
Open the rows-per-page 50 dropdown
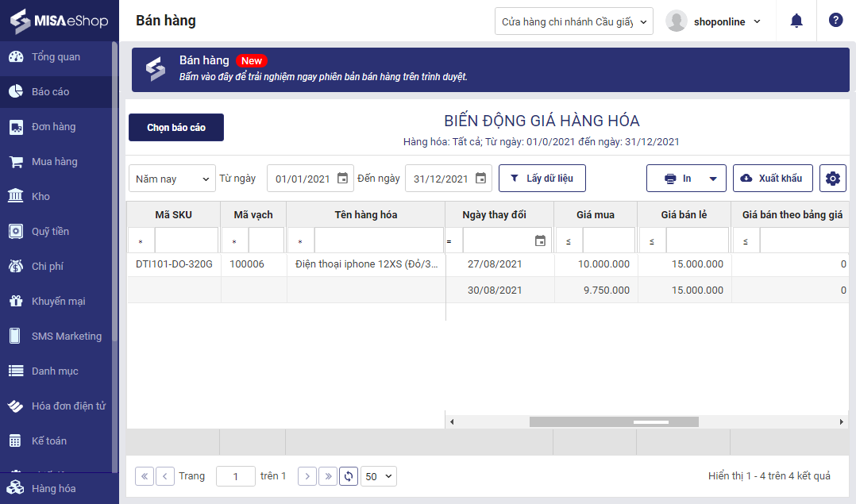pos(378,476)
